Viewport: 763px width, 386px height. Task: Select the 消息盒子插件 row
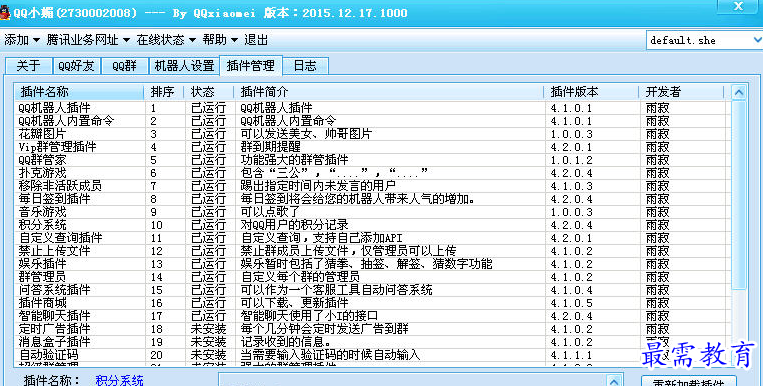coord(372,342)
